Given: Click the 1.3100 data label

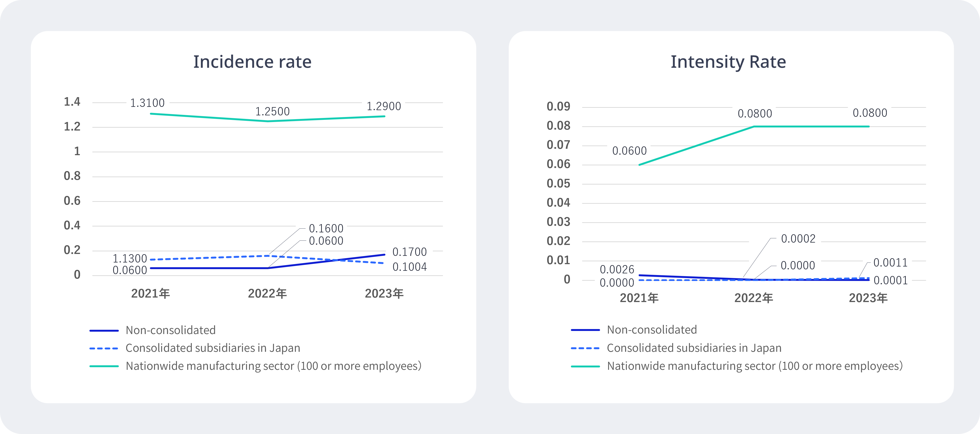Looking at the screenshot, I should (x=147, y=103).
